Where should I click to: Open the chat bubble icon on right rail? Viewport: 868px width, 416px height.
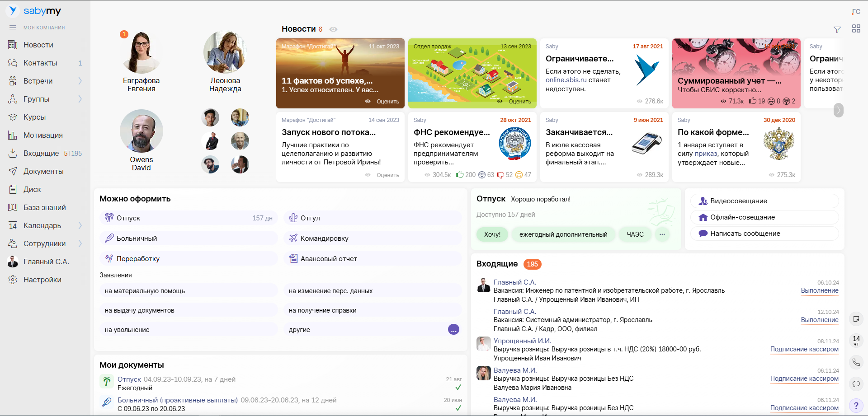(x=856, y=384)
